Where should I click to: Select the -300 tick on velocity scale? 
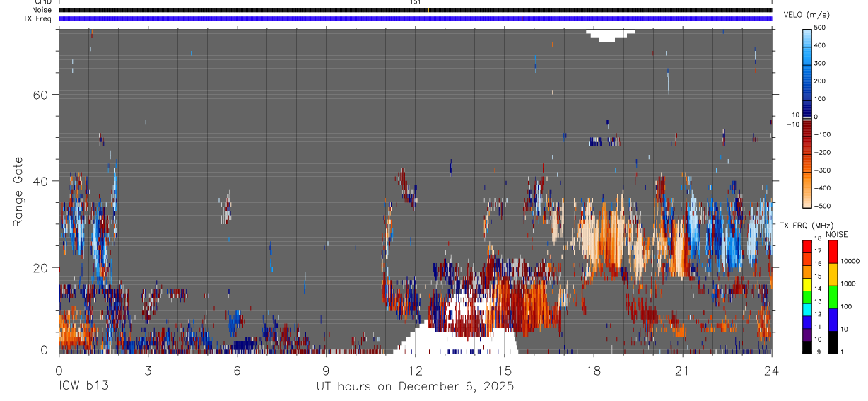[823, 170]
